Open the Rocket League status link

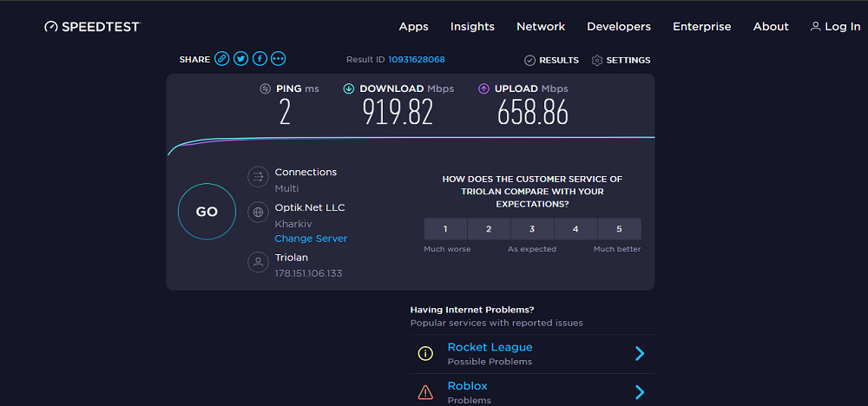[x=490, y=347]
